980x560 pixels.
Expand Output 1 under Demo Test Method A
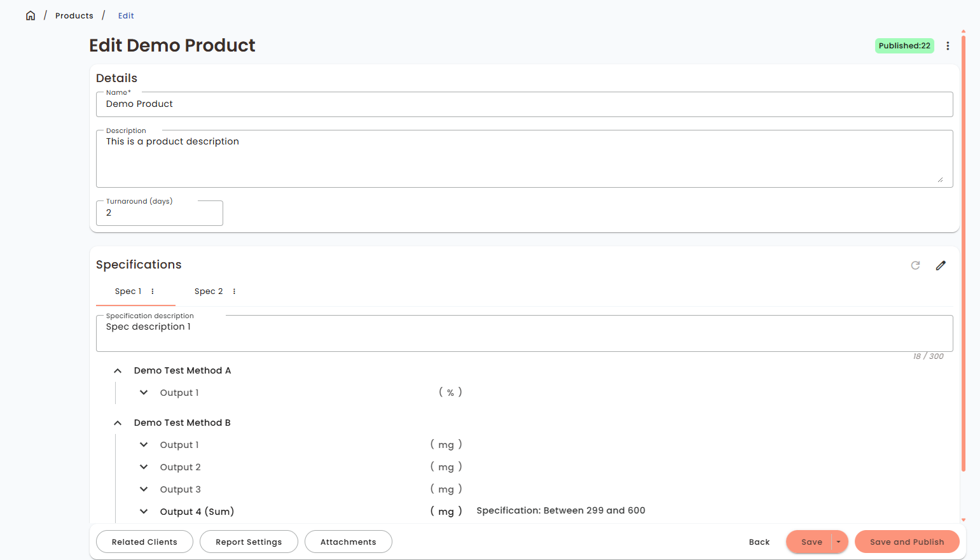(x=144, y=393)
